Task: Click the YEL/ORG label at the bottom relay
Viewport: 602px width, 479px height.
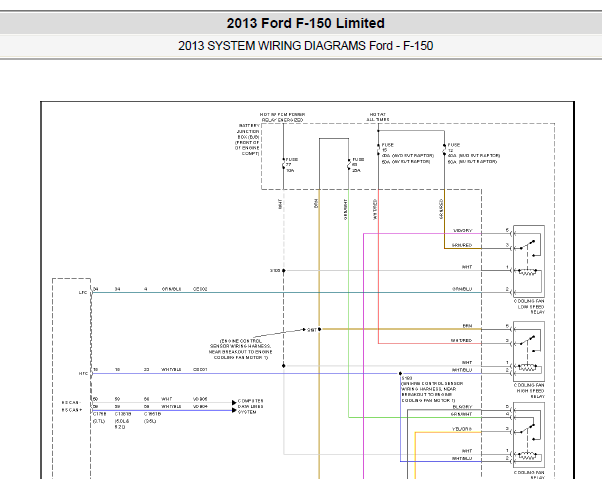Action: [462, 429]
